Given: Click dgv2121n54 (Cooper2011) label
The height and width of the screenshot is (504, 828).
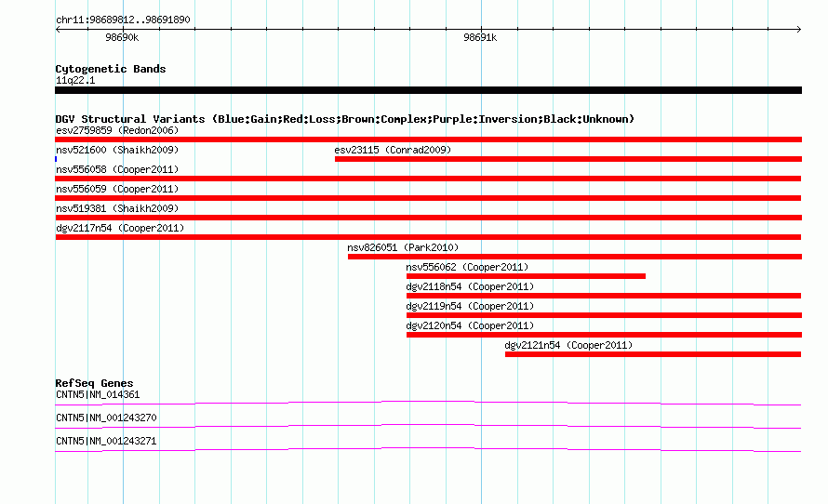Looking at the screenshot, I should (568, 345).
